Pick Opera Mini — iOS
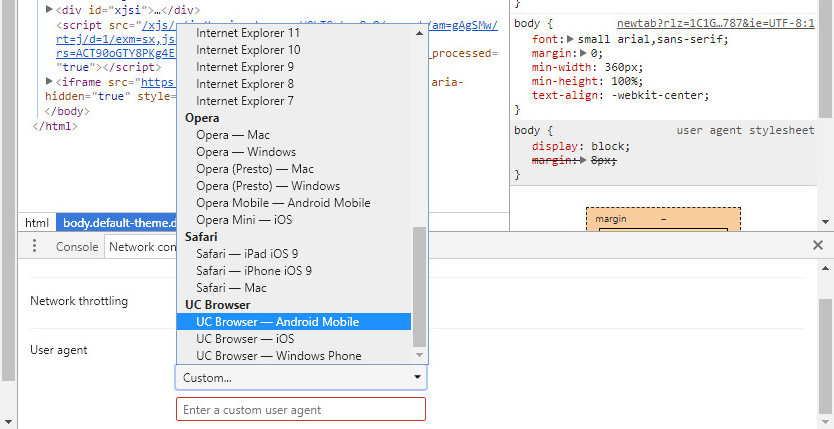This screenshot has height=429, width=834. [x=294, y=220]
